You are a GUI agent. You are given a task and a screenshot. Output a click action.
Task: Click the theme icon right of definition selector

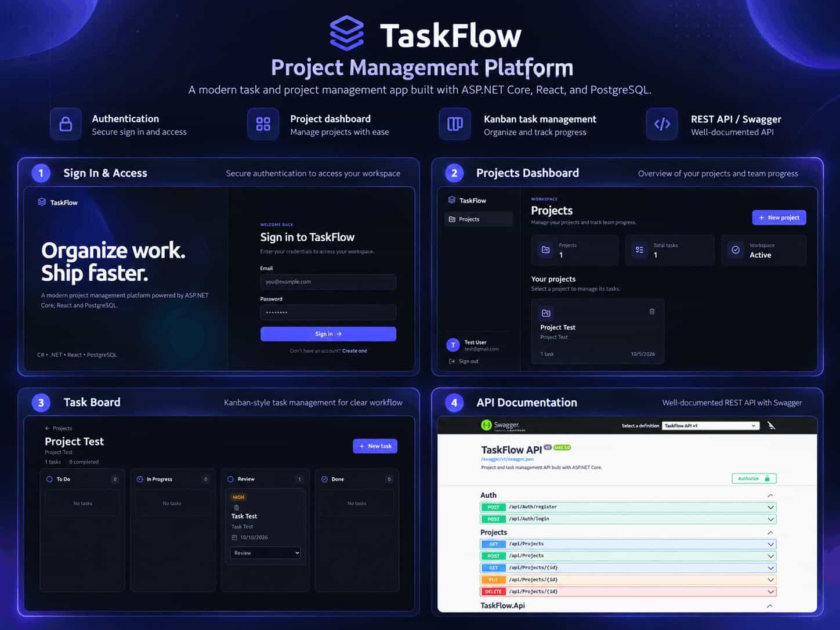[x=771, y=425]
